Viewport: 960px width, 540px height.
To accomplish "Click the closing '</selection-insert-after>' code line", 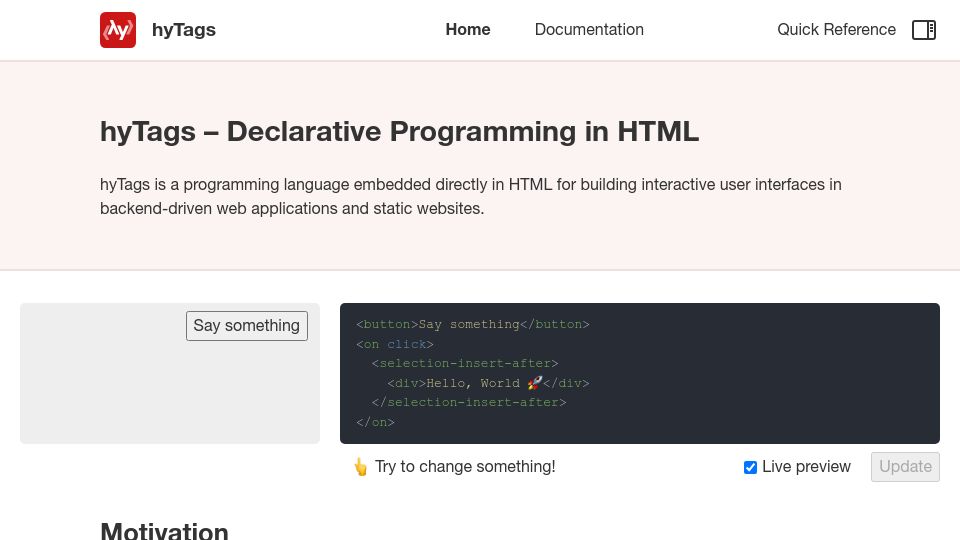I will [468, 403].
